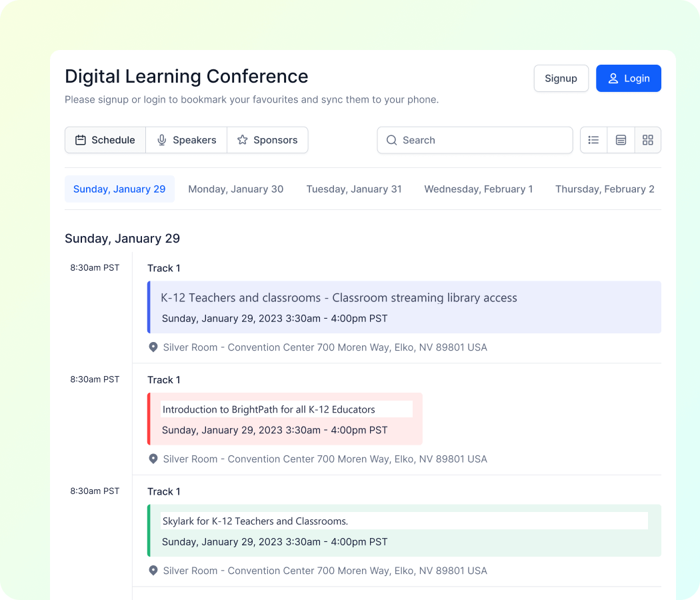
Task: Select Sunday, January 29 day tab
Action: click(119, 189)
